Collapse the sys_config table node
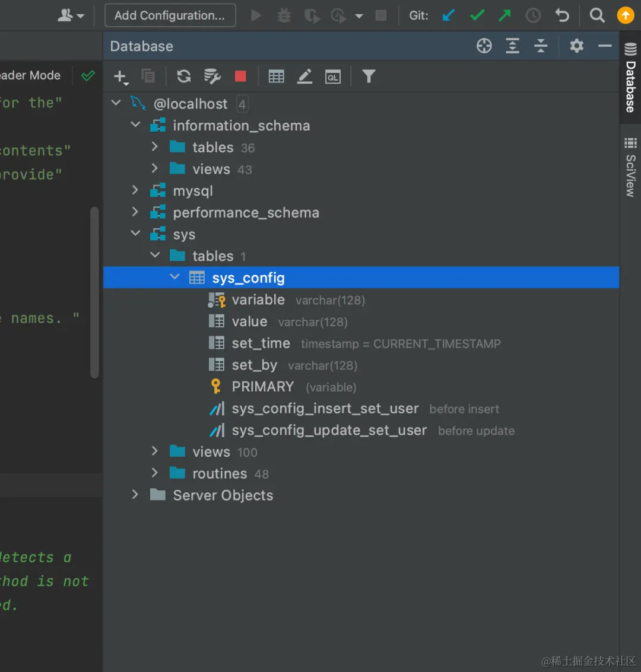The height and width of the screenshot is (672, 641). point(174,277)
